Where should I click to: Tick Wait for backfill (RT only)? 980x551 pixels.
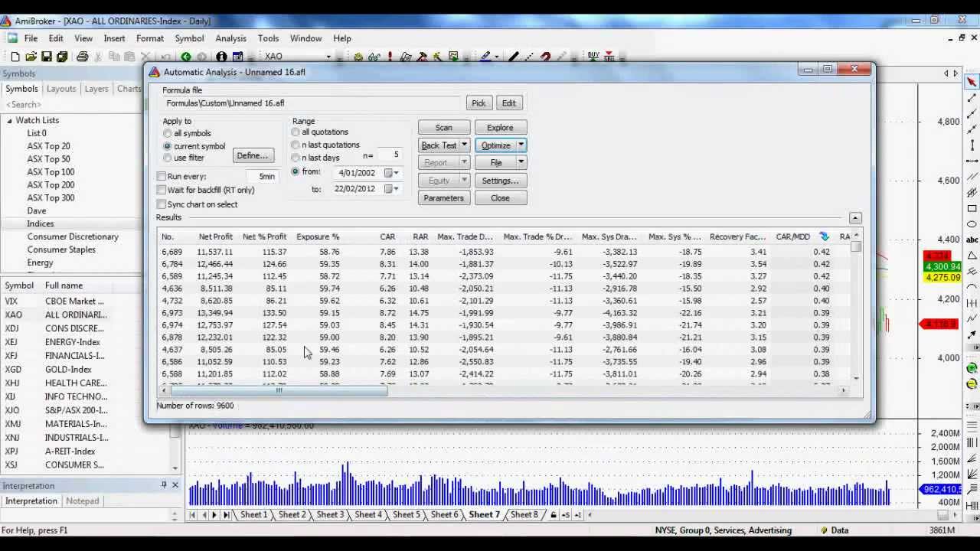(162, 190)
